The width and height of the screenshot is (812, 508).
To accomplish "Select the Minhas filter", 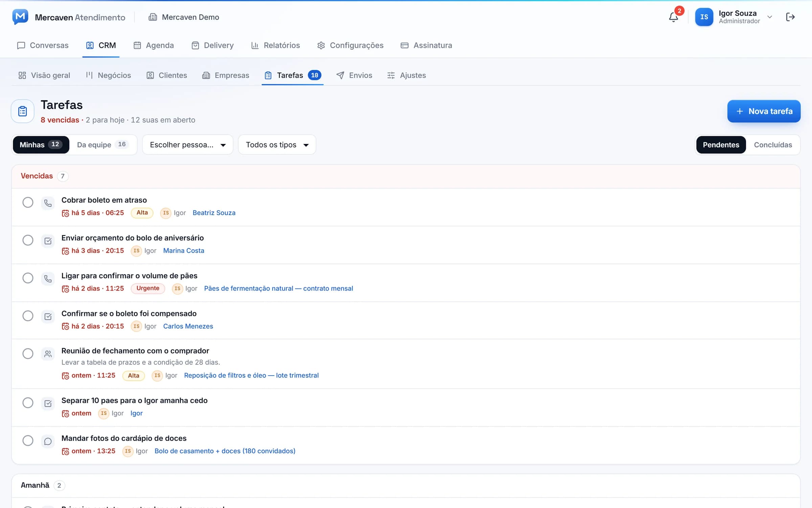I will tap(41, 145).
